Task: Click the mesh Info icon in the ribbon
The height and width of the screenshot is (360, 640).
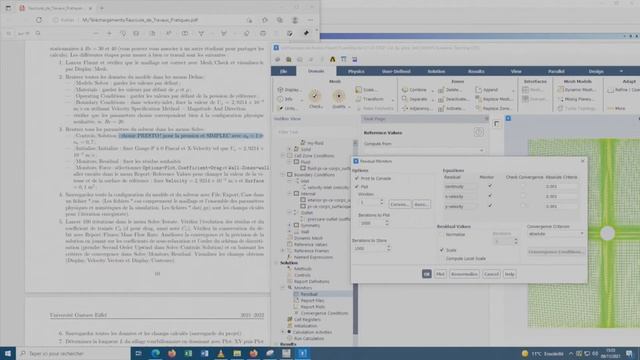Action: [280, 99]
